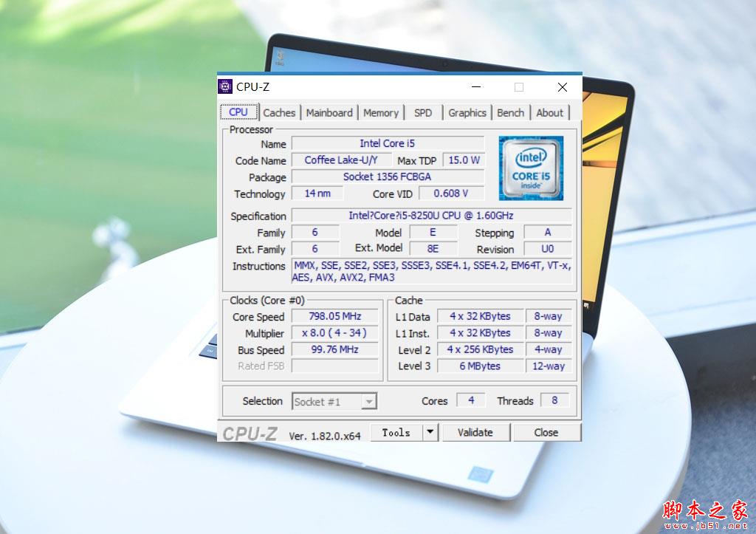Click the version text Ver. 1.82.0.x64

[325, 436]
